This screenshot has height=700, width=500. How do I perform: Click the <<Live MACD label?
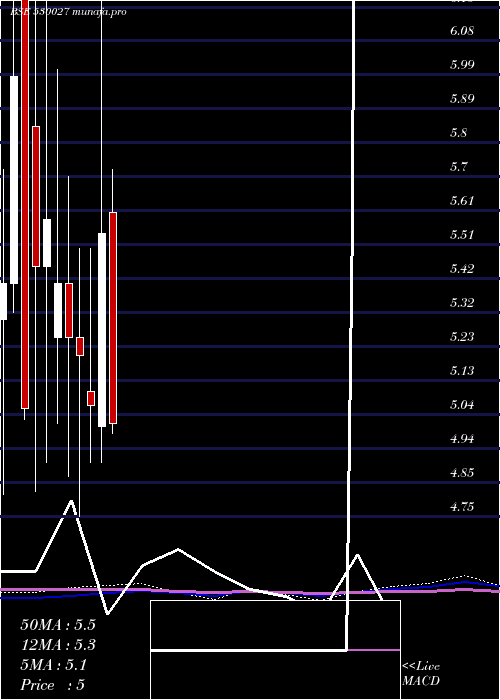coord(421,674)
